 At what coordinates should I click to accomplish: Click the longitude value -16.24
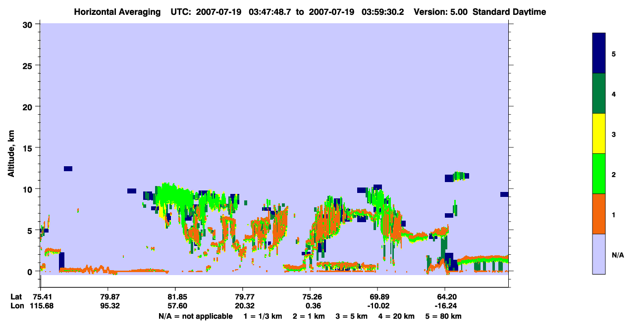tap(445, 306)
